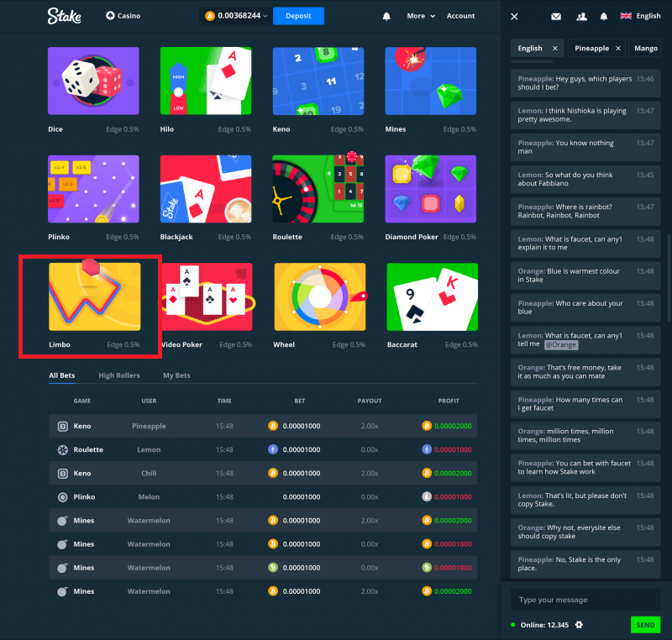Screen dimensions: 672x640
Task: Click the bitcoin balance coin icon
Action: (209, 16)
